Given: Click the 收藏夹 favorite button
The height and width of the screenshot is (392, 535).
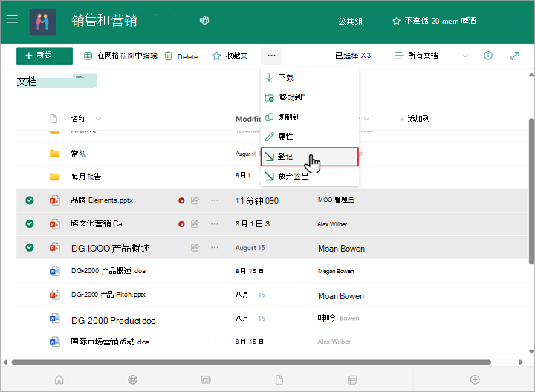Looking at the screenshot, I should [230, 56].
